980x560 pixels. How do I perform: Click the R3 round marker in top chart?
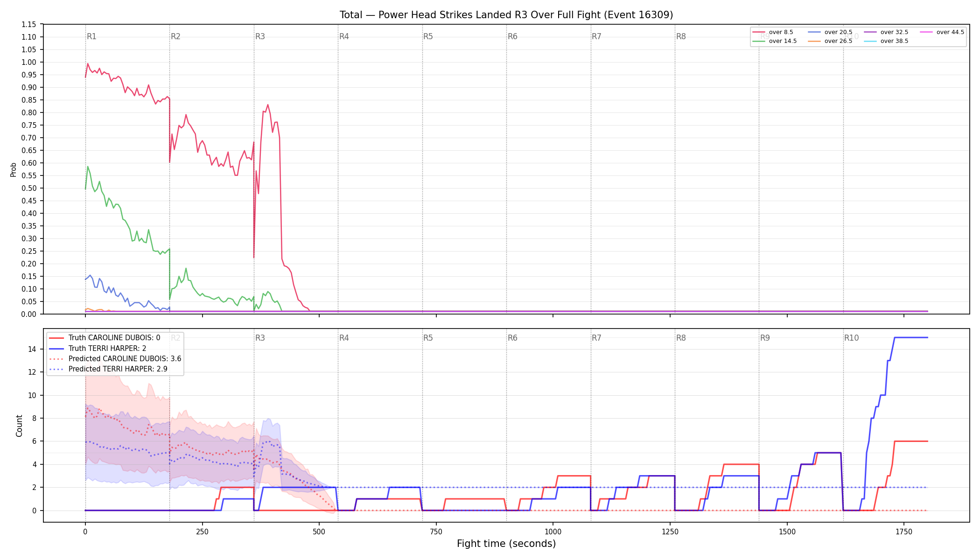coord(260,36)
